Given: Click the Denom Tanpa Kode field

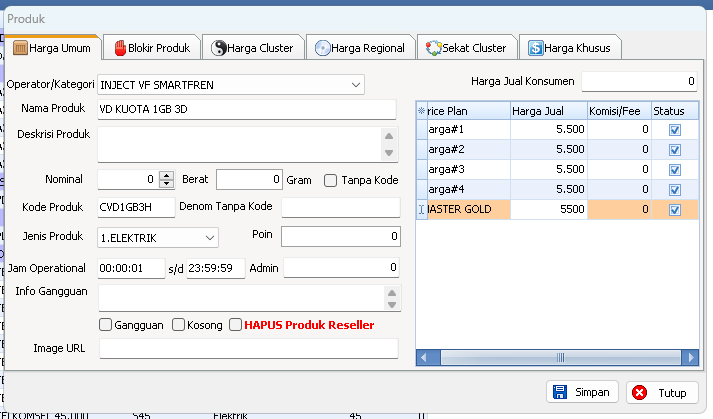Looking at the screenshot, I should pos(341,207).
